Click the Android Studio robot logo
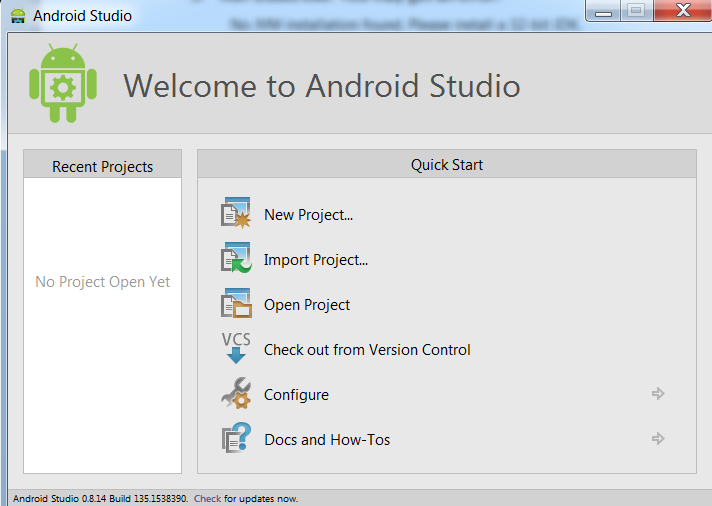 (63, 83)
